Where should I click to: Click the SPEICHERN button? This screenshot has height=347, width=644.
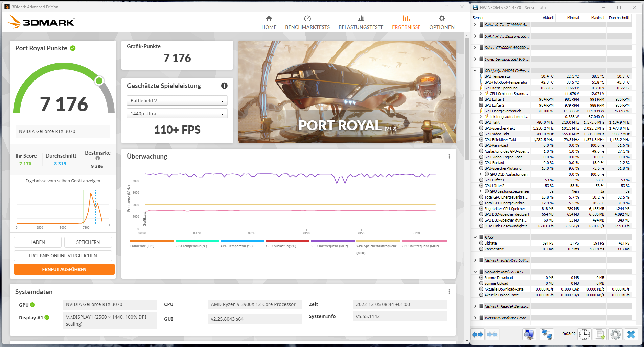click(88, 242)
